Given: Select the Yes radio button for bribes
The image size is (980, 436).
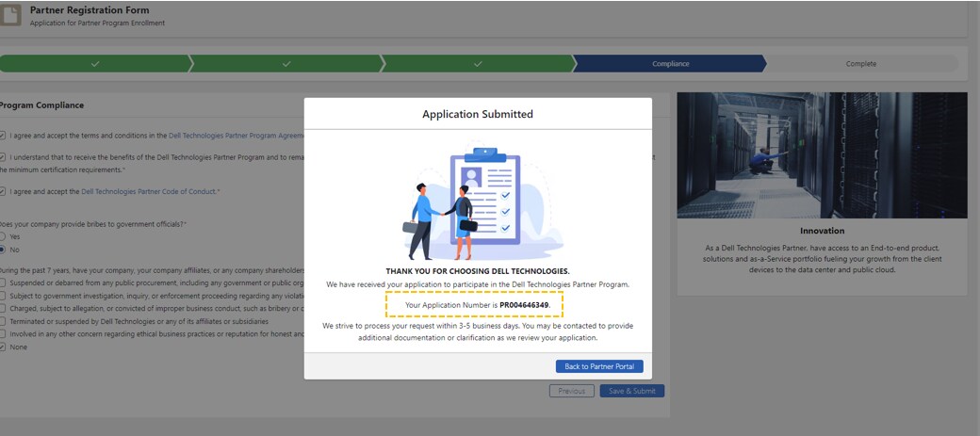Looking at the screenshot, I should [3, 236].
